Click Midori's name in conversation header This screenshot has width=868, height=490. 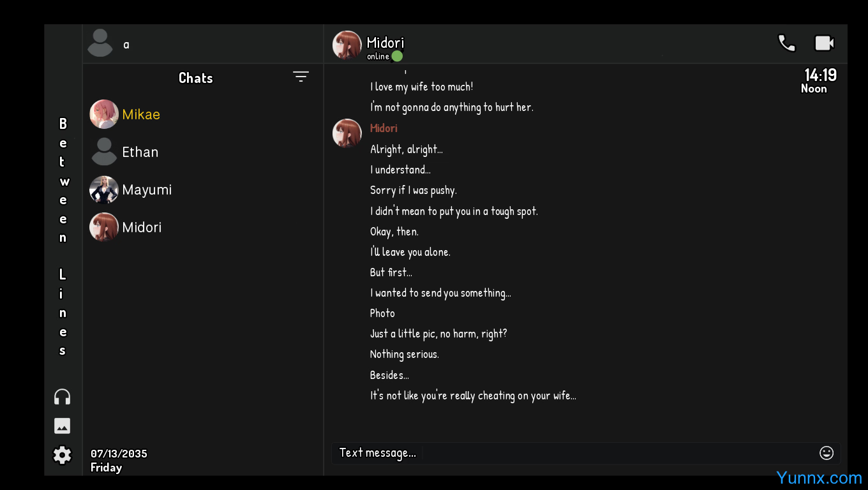tap(385, 42)
